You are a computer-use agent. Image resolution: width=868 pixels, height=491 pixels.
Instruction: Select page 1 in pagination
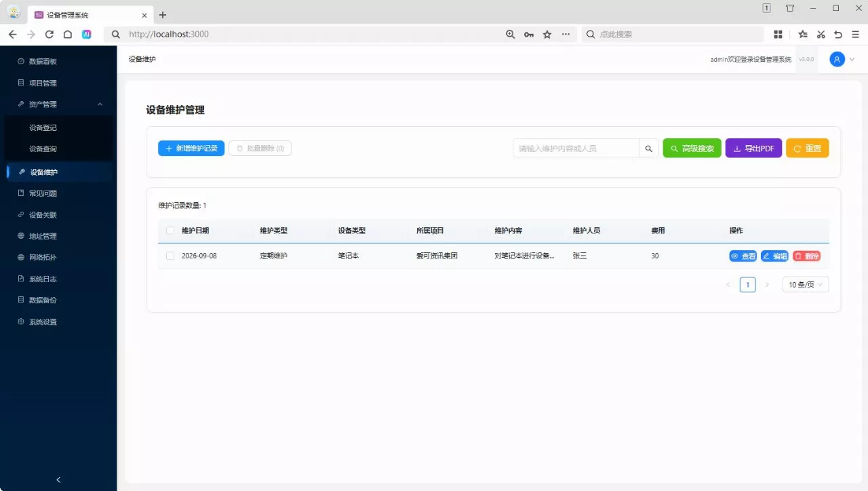[x=747, y=285]
